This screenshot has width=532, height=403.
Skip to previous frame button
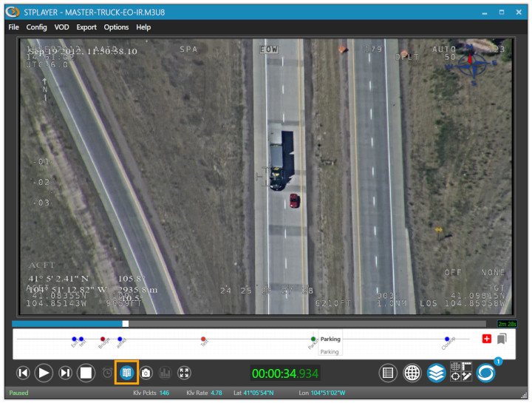pos(23,373)
